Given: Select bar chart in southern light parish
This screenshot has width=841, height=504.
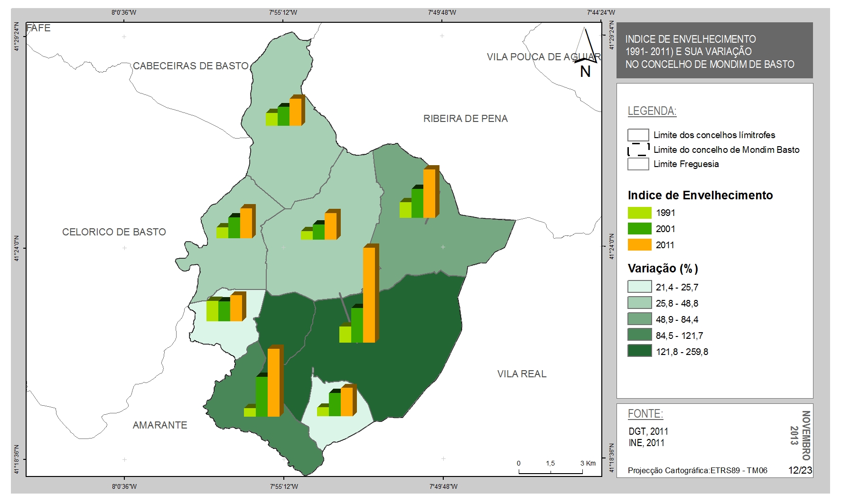Looking at the screenshot, I should (336, 400).
